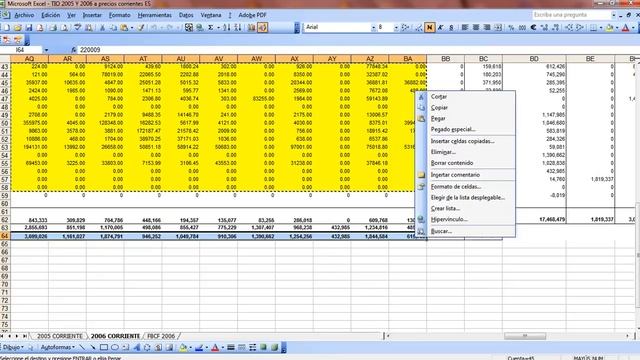Choose Copiar in the context menu
Image resolution: width=640 pixels, height=360 pixels.
[465, 108]
